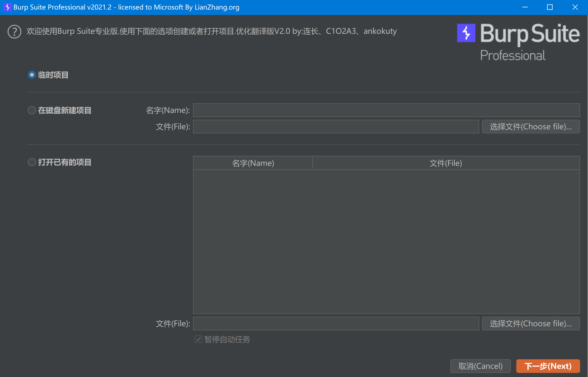Click the empty existing projects table area
Viewport: 588px width, 377px height.
pyautogui.click(x=386, y=241)
